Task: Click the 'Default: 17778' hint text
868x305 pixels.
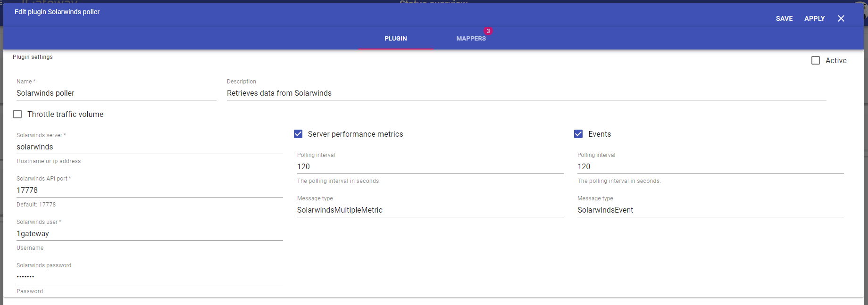Action: [36, 205]
